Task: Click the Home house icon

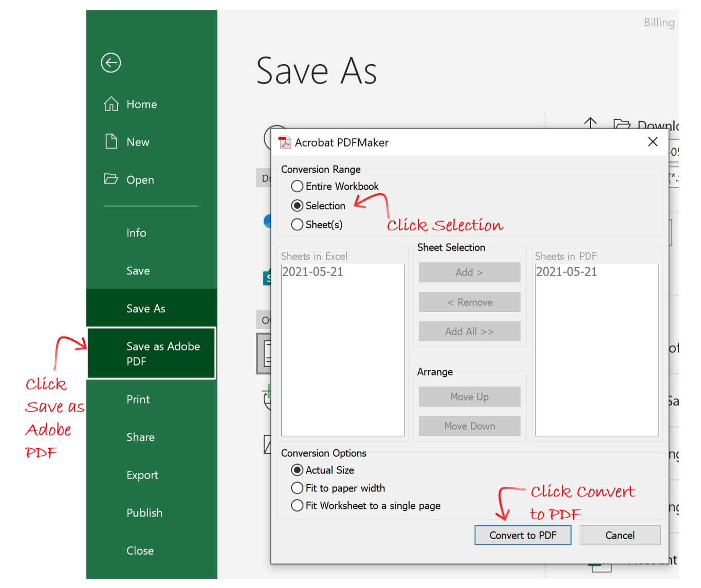Action: pos(111,104)
